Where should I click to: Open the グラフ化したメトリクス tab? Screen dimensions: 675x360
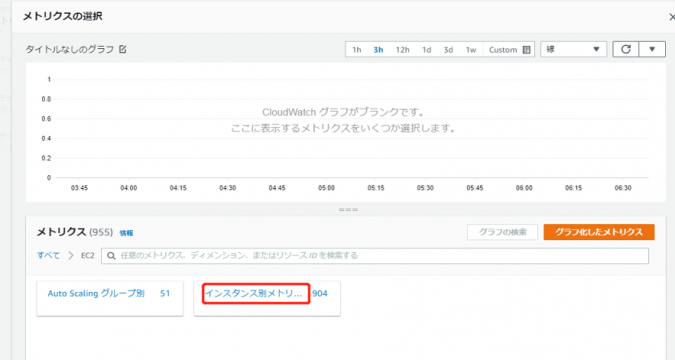point(599,232)
